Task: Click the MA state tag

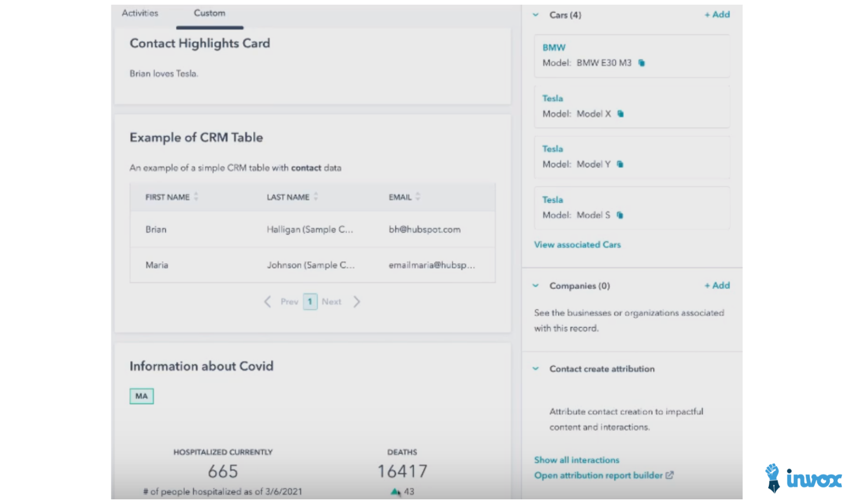Action: click(x=142, y=396)
